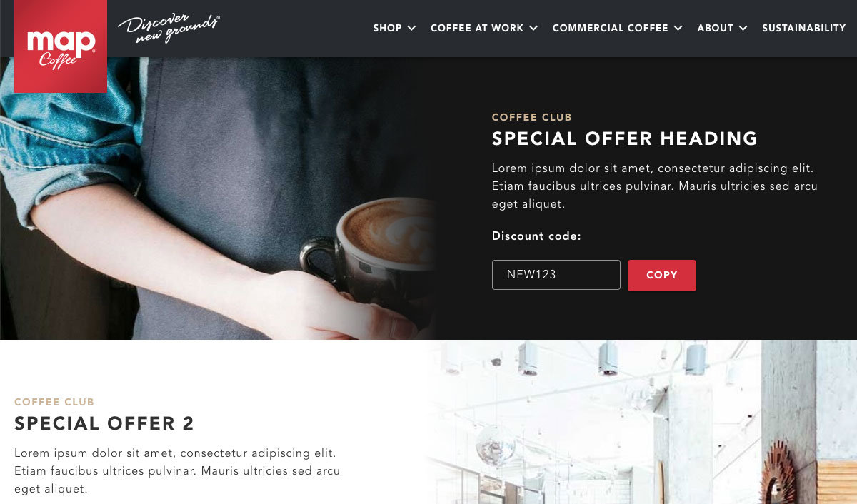Select the barista holding coffee cup image

pos(218,198)
